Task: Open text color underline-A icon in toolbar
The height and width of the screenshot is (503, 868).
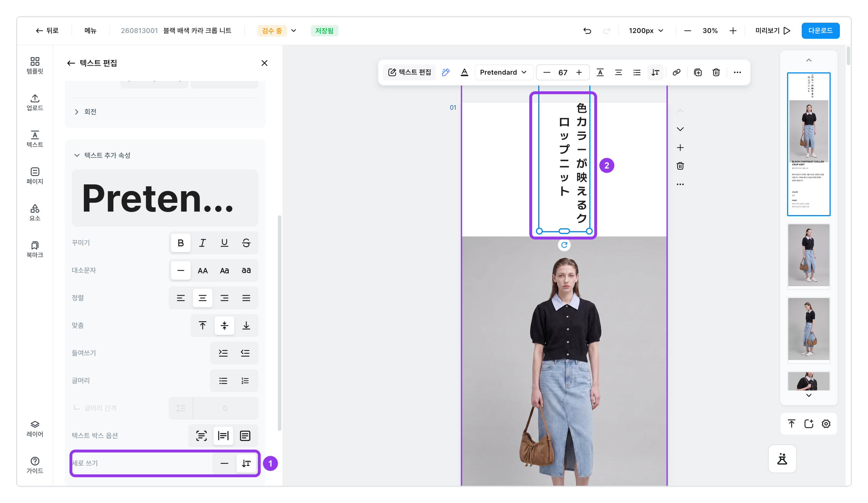Action: click(x=464, y=72)
